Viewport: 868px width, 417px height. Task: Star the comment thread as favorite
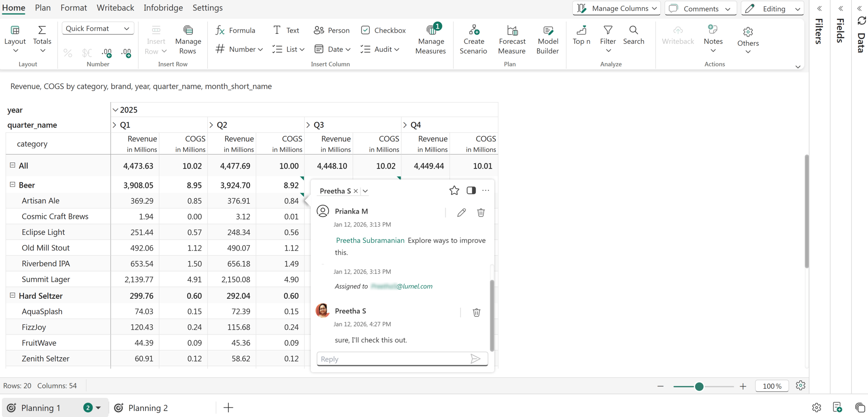[454, 190]
